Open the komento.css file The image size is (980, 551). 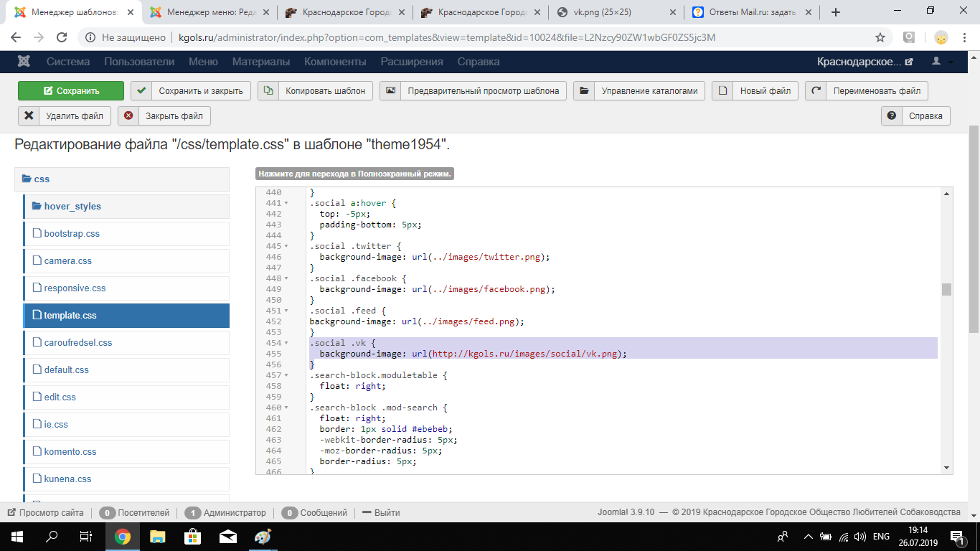coord(127,452)
